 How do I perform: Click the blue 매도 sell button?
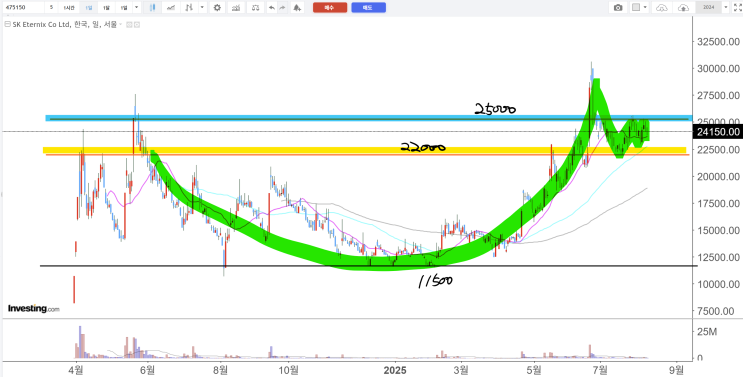click(x=368, y=8)
